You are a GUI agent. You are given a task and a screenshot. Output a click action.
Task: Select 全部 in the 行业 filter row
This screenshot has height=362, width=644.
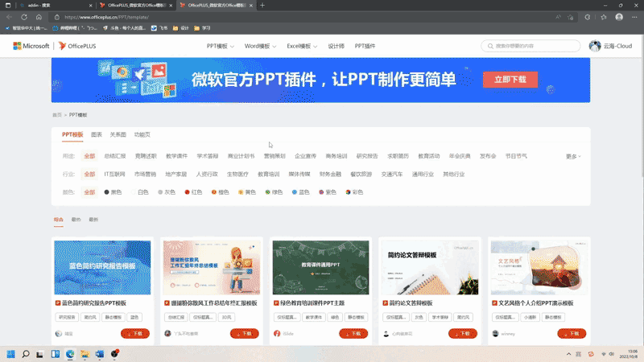pyautogui.click(x=89, y=174)
